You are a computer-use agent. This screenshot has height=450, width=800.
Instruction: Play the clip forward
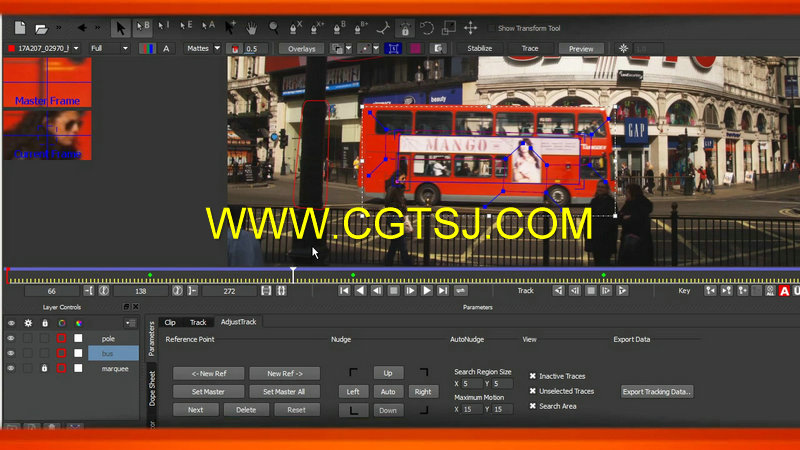tap(427, 291)
